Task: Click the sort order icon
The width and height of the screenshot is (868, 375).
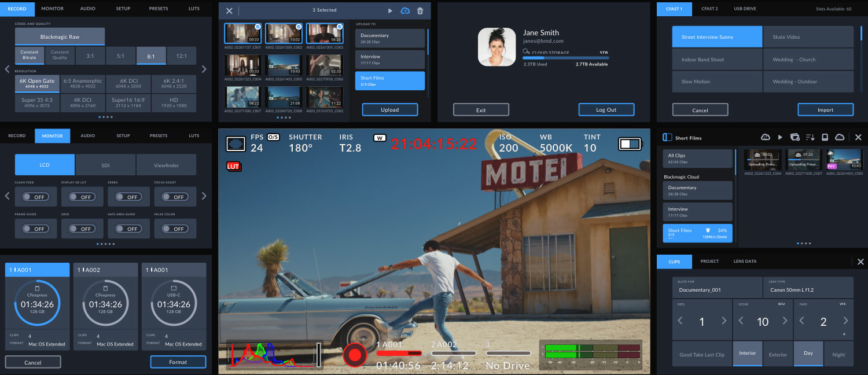Action: pyautogui.click(x=810, y=137)
